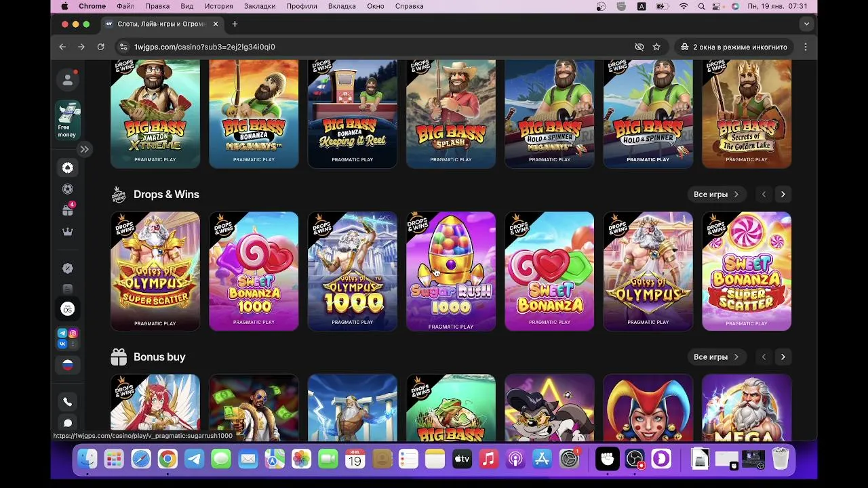
Task: Open Big Bass Amazon Xtreme game
Action: click(155, 114)
